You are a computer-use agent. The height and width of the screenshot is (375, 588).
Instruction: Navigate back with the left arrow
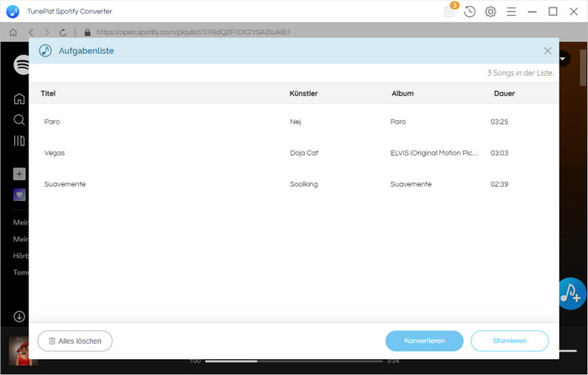(31, 32)
